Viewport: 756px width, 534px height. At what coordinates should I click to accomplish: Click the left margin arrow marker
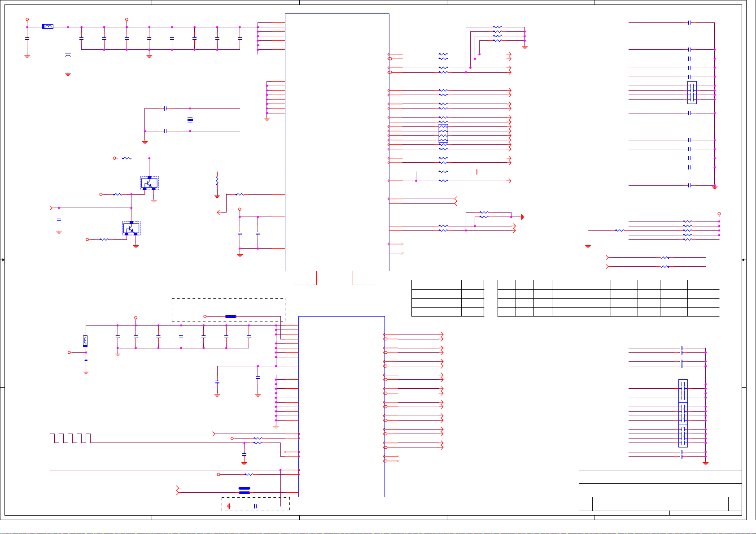coord(3,260)
